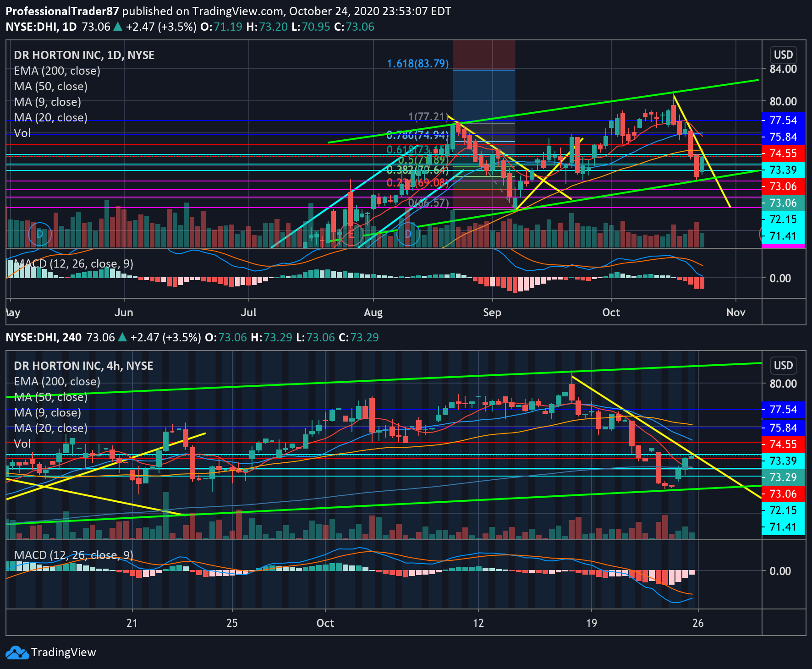
Task: Click the NYSE:DHI, 240 symbol header
Action: click(44, 338)
